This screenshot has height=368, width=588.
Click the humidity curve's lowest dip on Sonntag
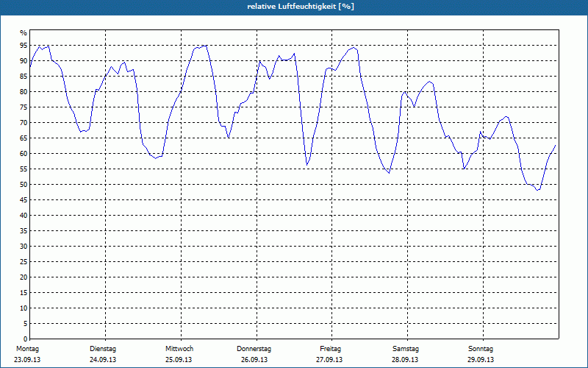tap(538, 190)
